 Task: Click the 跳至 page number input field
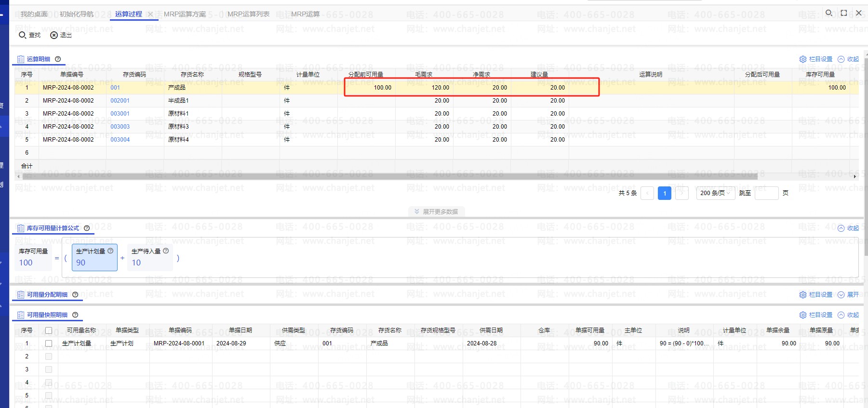pyautogui.click(x=766, y=193)
